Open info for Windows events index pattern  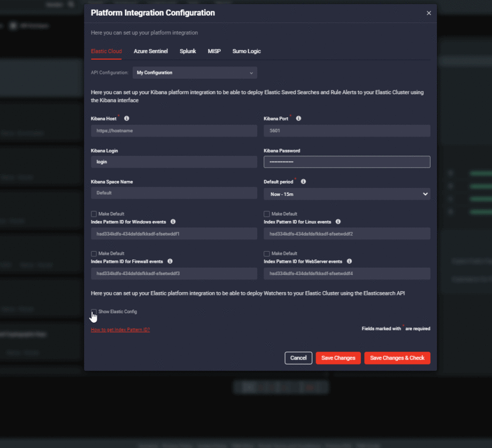coord(173,222)
